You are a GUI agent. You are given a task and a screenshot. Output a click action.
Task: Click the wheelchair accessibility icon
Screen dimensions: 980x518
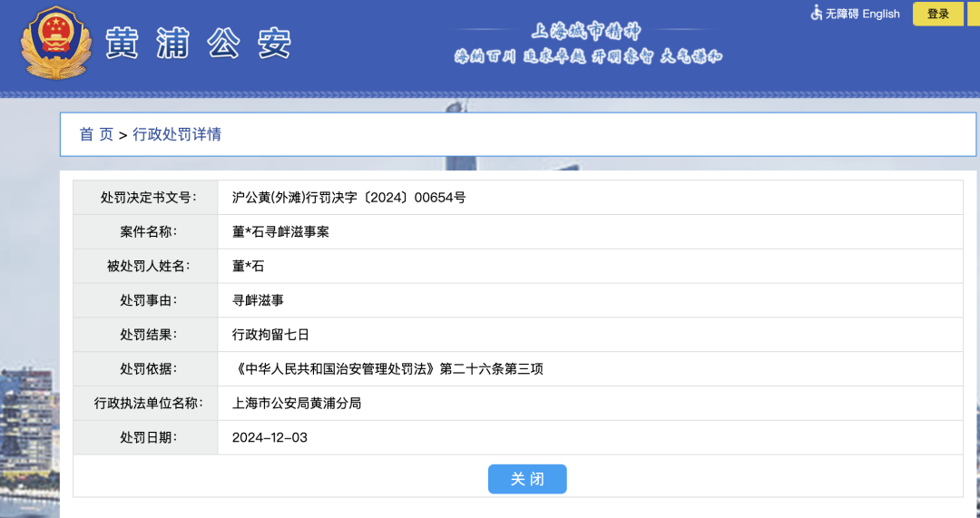pos(816,13)
